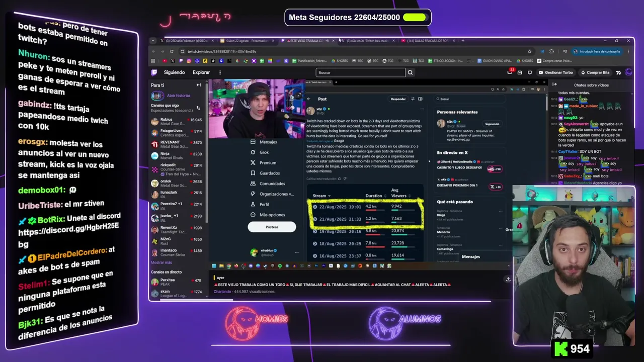Viewport: 644px width, 362px height.
Task: Click the Twitch search magnifier button
Action: point(410,72)
